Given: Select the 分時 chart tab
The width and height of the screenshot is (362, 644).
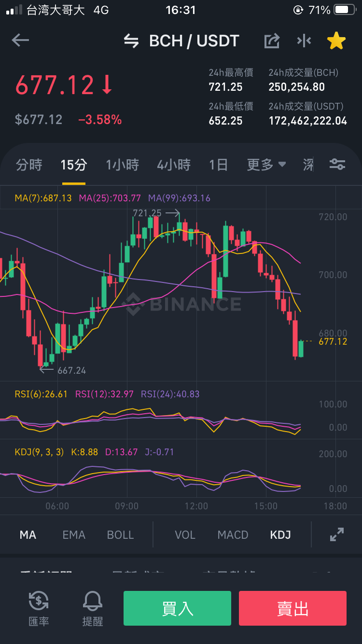Looking at the screenshot, I should coord(29,165).
